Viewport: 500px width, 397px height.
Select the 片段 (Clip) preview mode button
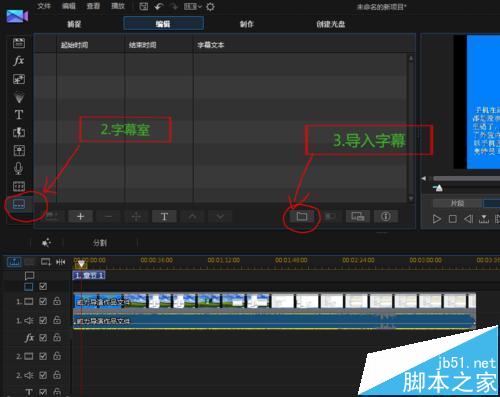[x=457, y=203]
